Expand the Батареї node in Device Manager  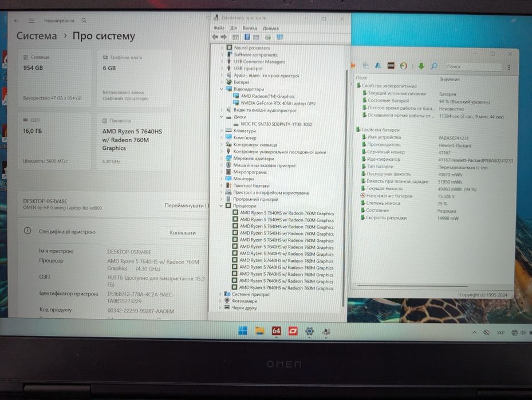(x=222, y=82)
